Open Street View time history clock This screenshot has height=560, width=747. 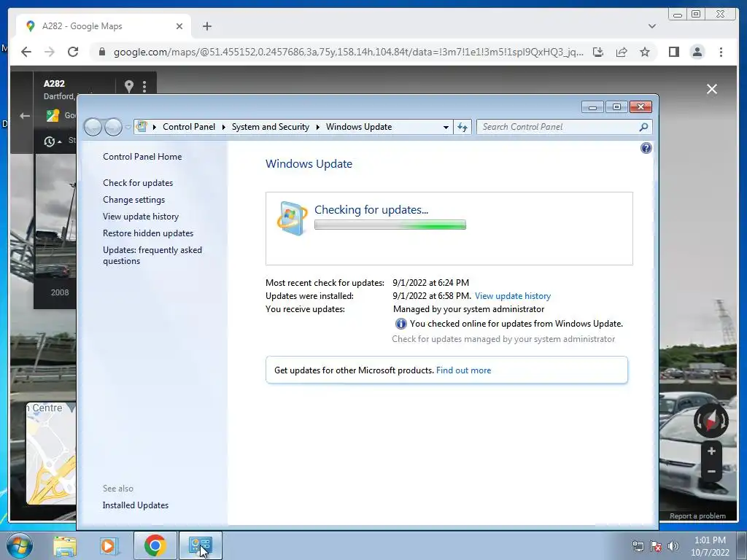pos(50,141)
